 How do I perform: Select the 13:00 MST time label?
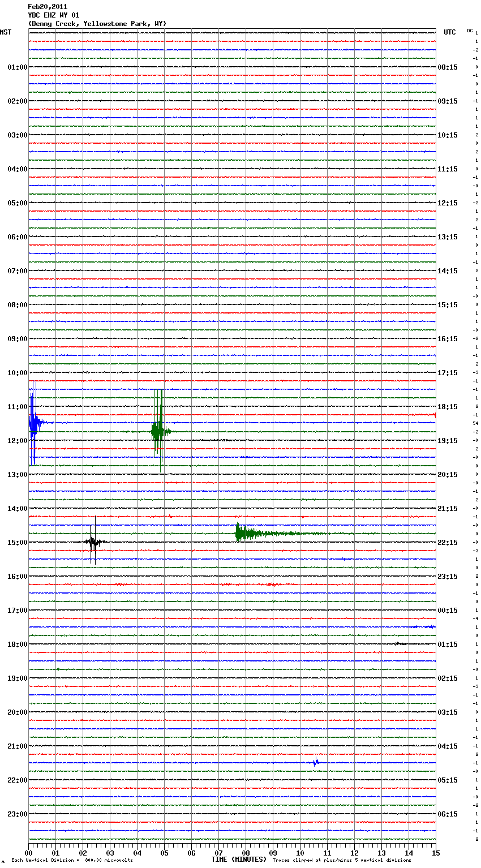pyautogui.click(x=18, y=475)
